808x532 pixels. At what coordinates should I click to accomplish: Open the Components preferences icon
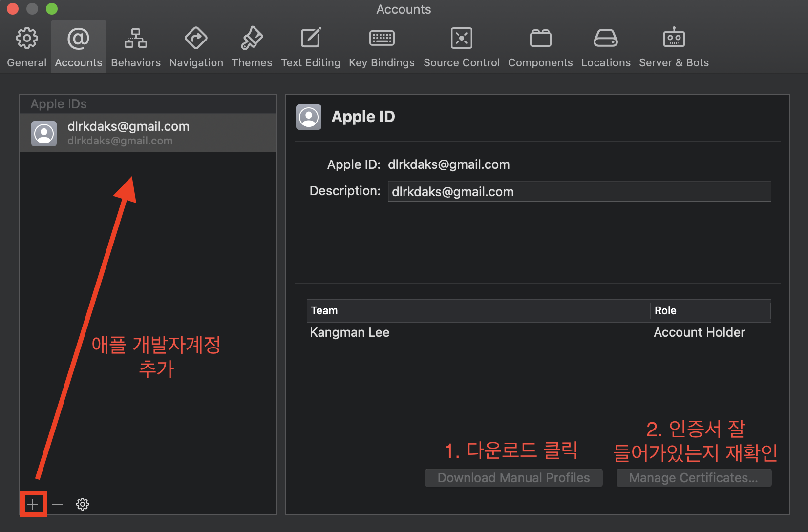pos(540,38)
